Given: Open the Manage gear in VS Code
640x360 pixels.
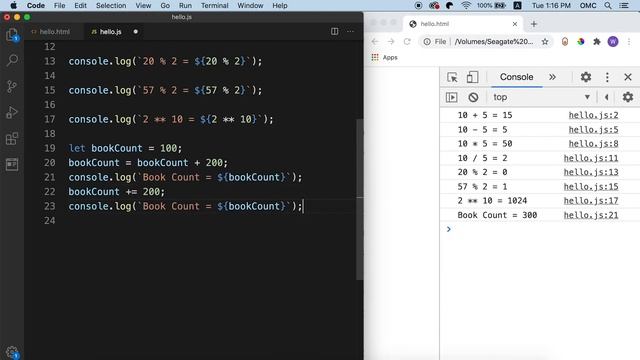Looking at the screenshot, I should [x=12, y=352].
